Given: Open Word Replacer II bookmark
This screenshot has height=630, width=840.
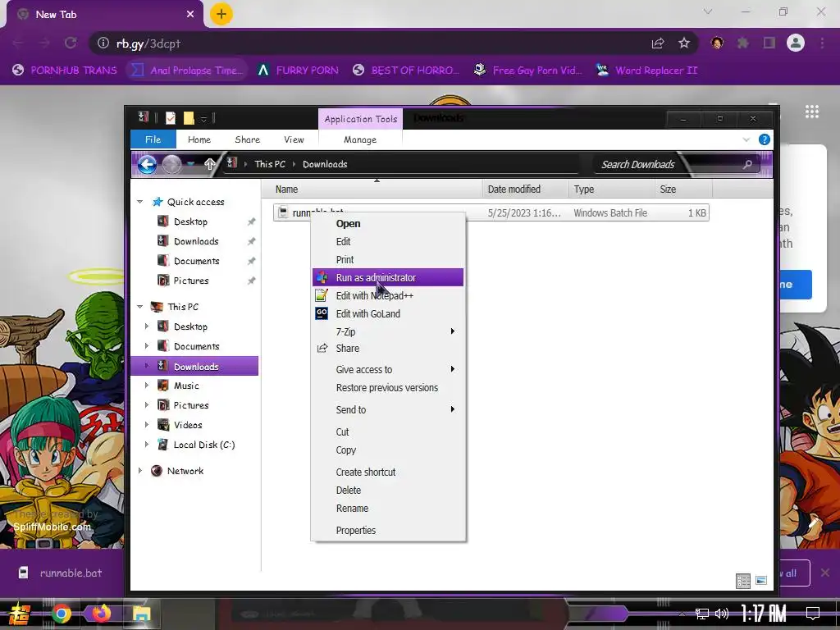Looking at the screenshot, I should [647, 71].
